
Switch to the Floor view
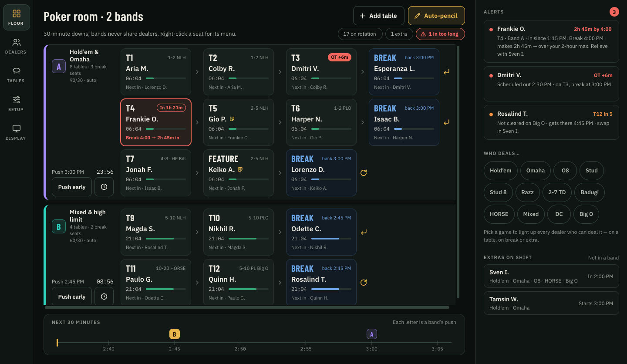[17, 17]
